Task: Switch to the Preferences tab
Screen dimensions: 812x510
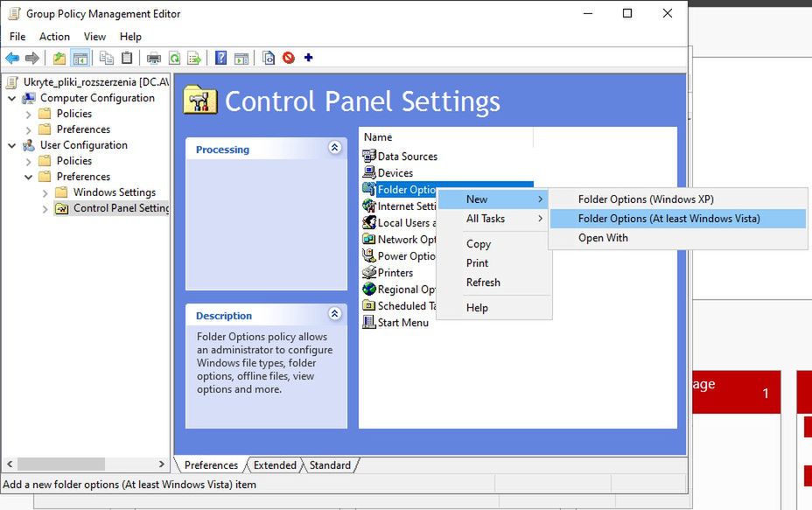Action: point(211,465)
